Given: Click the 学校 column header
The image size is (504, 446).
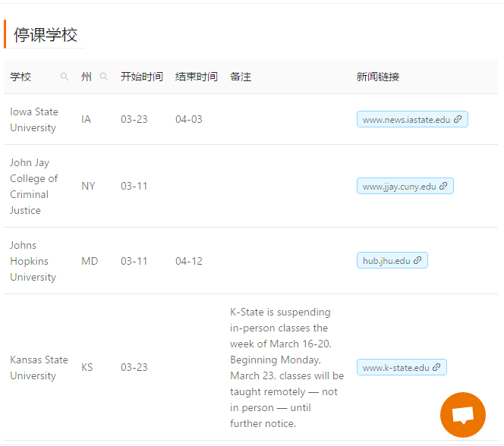Looking at the screenshot, I should (20, 77).
